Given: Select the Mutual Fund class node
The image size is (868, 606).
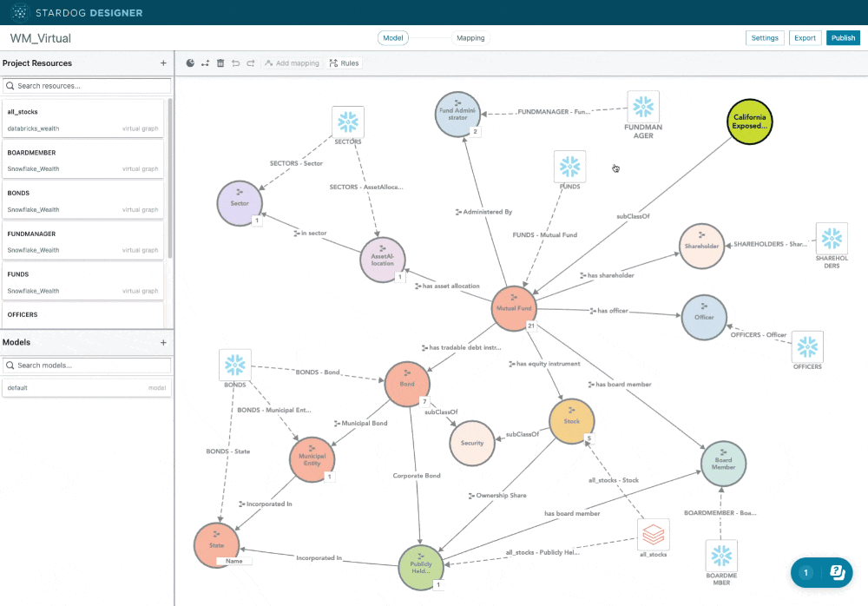Looking at the screenshot, I should click(514, 308).
